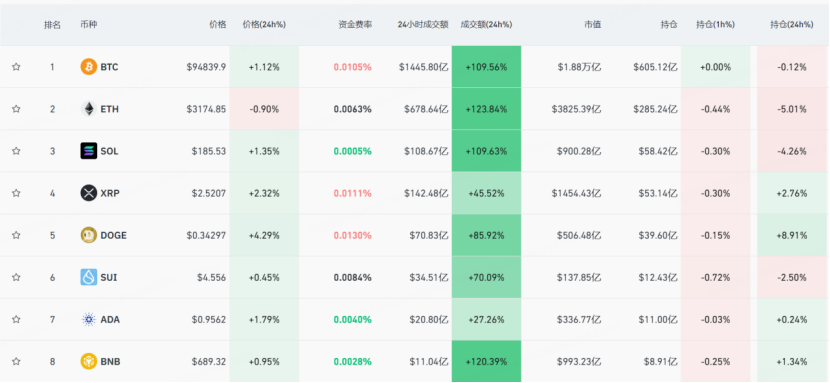Click ETH open interest $285.24亿

[655, 109]
